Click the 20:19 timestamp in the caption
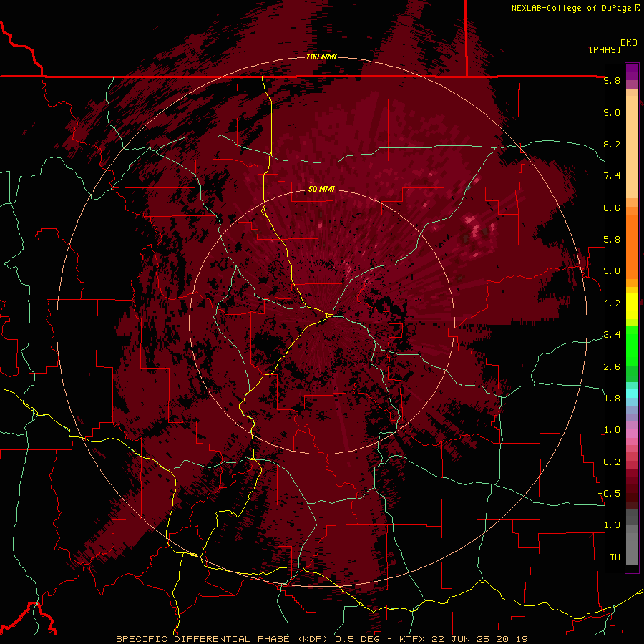This screenshot has height=644, width=644. (513, 639)
